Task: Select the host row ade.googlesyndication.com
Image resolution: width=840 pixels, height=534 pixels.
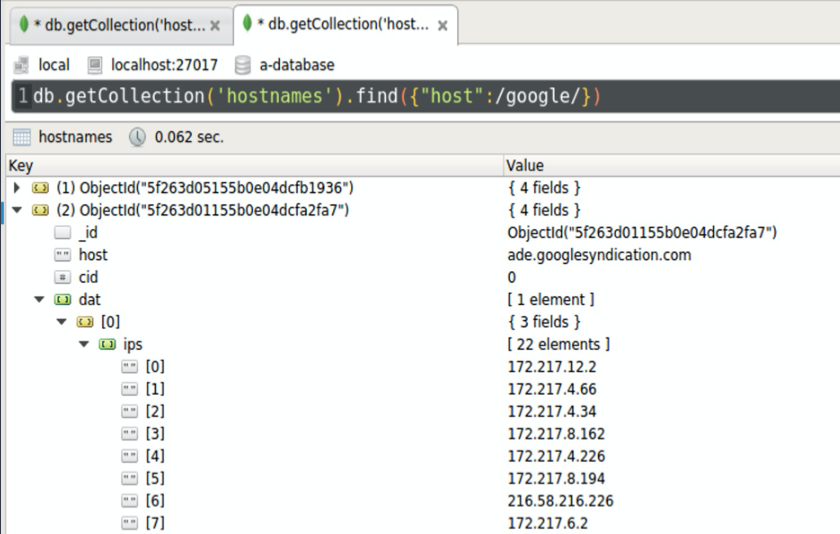Action: [599, 255]
